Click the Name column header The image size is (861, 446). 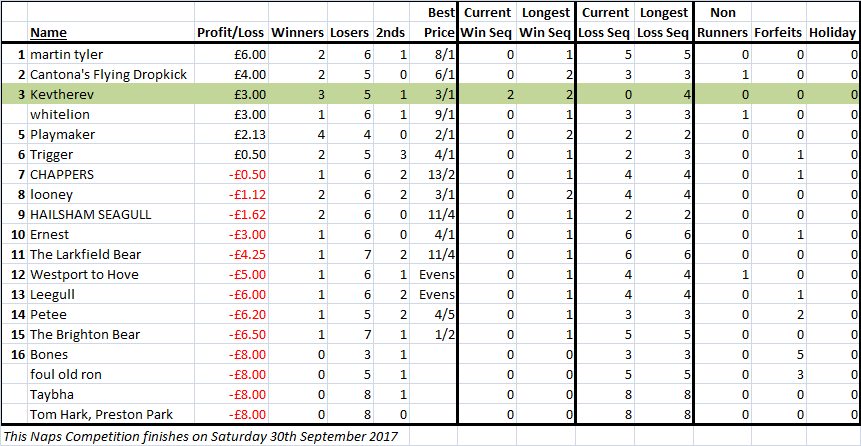48,33
